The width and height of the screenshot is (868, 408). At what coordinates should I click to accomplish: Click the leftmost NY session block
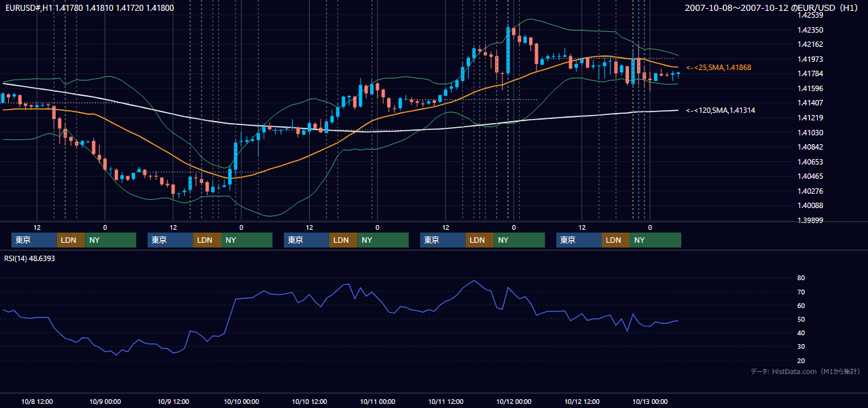tap(111, 240)
